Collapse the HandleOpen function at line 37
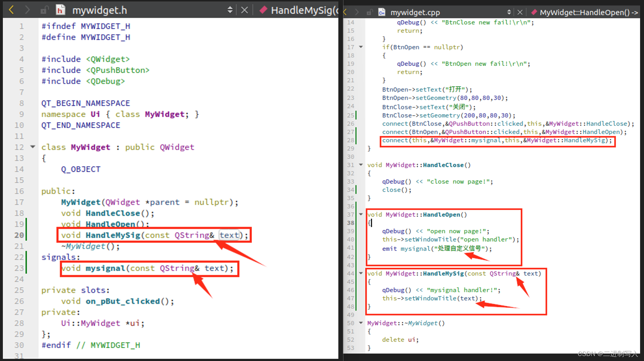Screen dimensions: 644x361 click(x=361, y=214)
